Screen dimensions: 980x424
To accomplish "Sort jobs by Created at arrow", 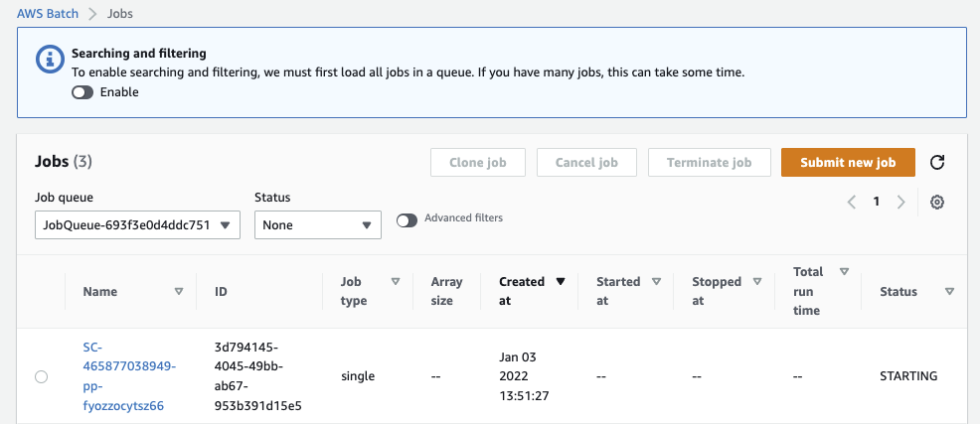I will tap(561, 282).
